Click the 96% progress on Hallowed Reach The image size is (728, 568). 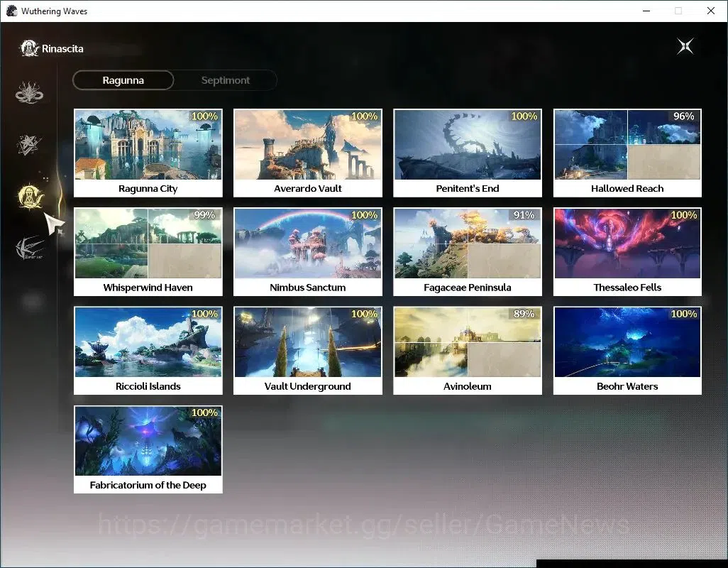(683, 116)
